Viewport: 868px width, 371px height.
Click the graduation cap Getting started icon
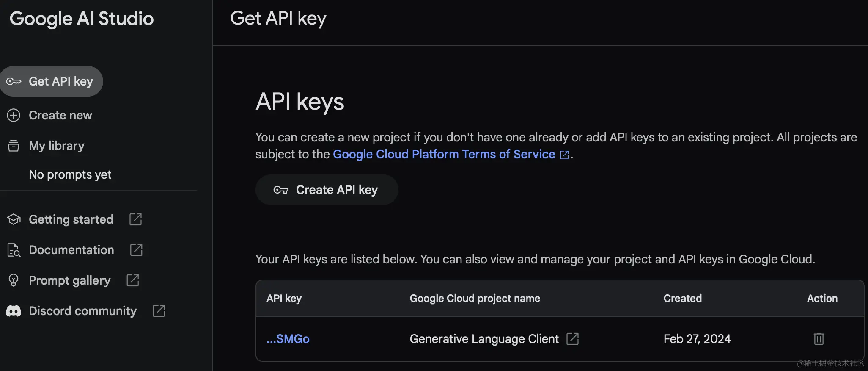coord(14,219)
